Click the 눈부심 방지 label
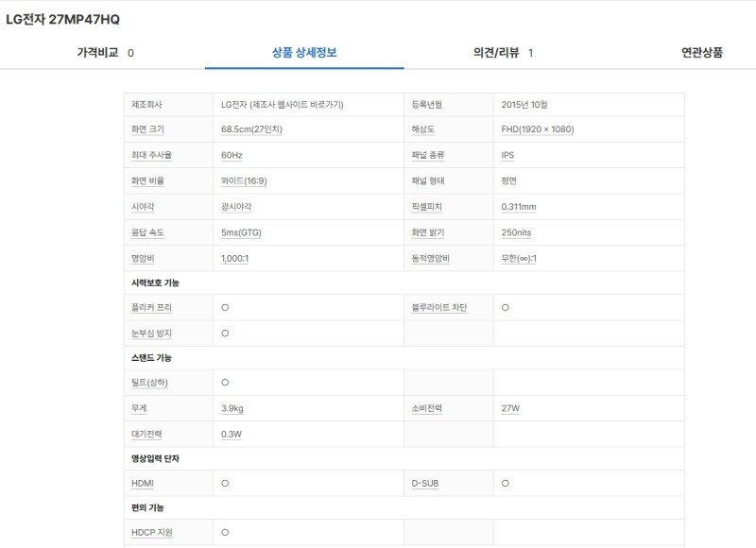Image resolution: width=756 pixels, height=548 pixels. click(x=151, y=333)
